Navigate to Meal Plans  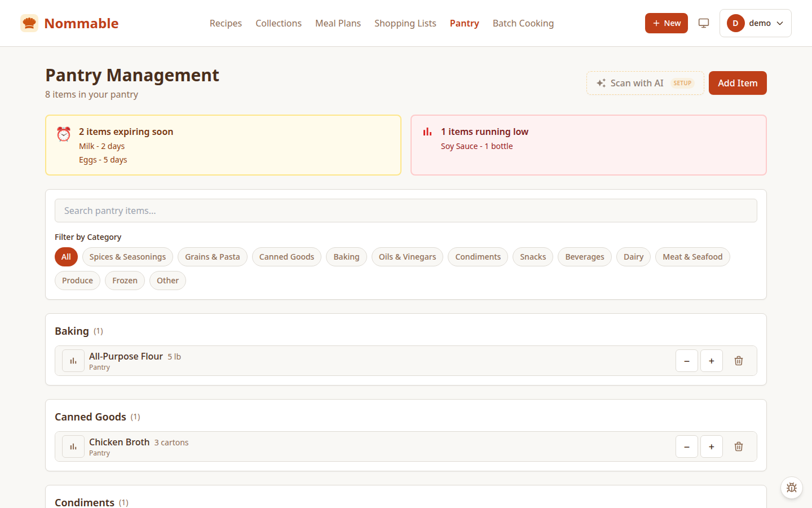click(338, 23)
